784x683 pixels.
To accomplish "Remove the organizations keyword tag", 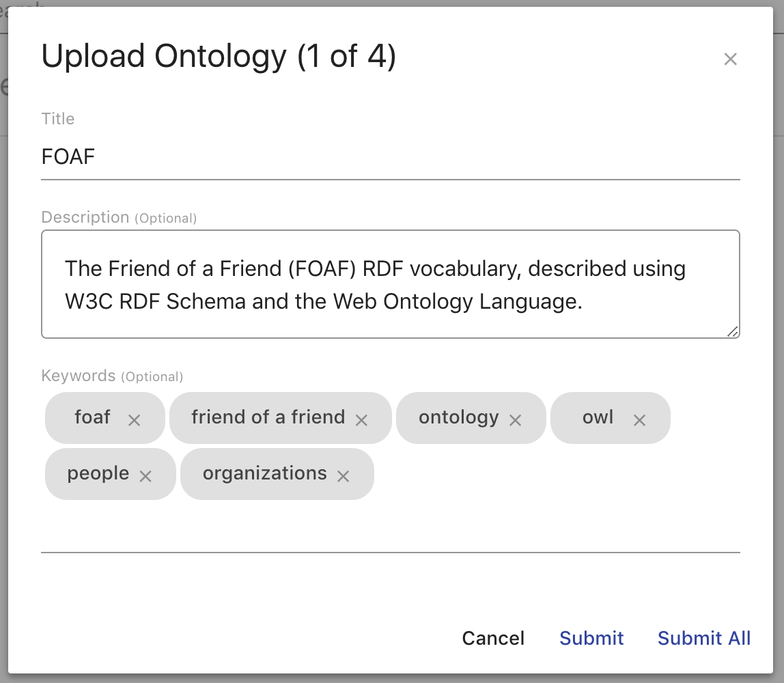I will point(344,476).
